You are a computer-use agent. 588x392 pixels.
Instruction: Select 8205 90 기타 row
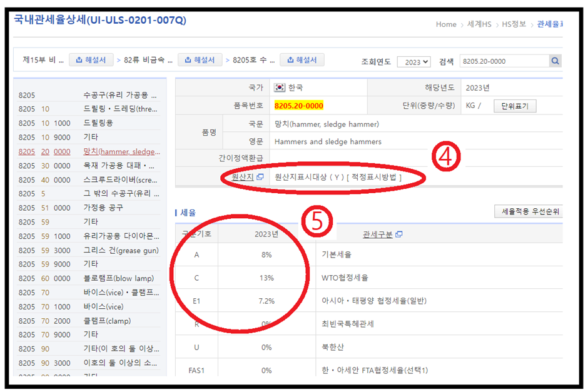pyautogui.click(x=89, y=349)
